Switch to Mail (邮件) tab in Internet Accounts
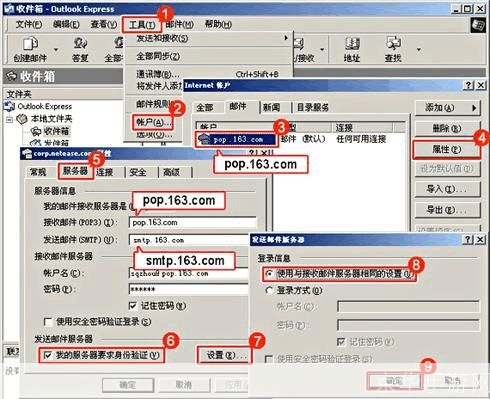The height and width of the screenshot is (399, 490). click(x=238, y=107)
